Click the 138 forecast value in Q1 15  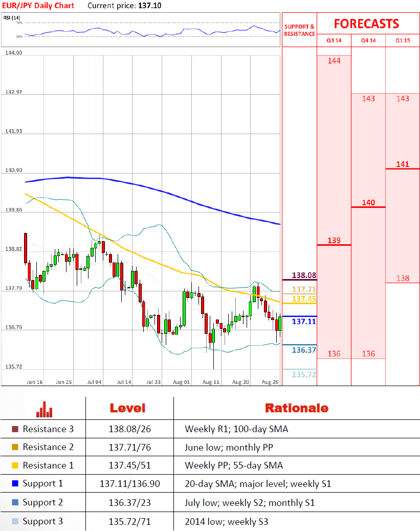pyautogui.click(x=403, y=279)
